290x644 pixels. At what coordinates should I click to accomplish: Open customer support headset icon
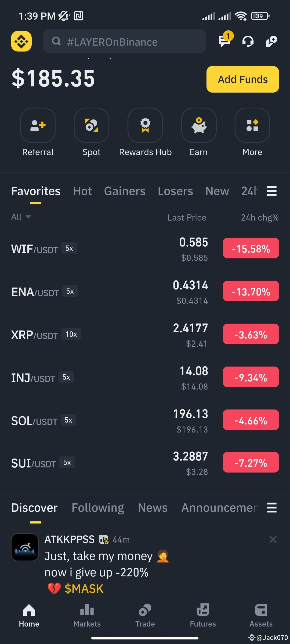pyautogui.click(x=248, y=41)
